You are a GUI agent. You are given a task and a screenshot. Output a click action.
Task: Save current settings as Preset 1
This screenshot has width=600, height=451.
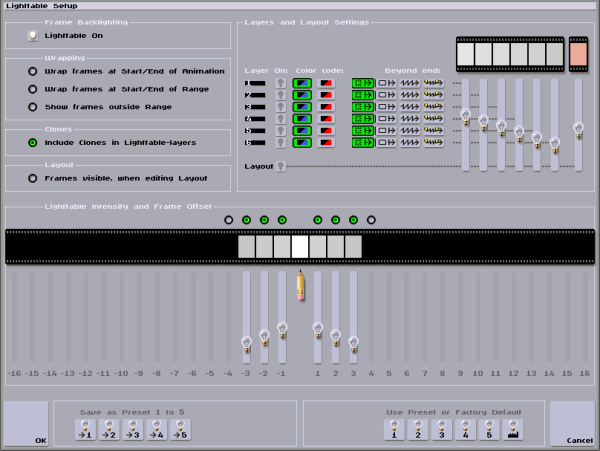pos(86,432)
